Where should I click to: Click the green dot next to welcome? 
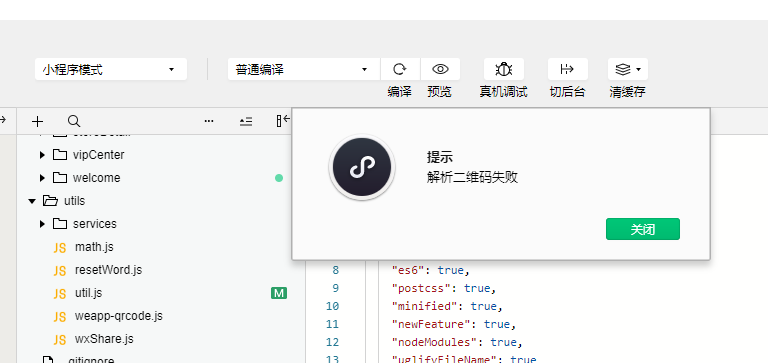[279, 178]
